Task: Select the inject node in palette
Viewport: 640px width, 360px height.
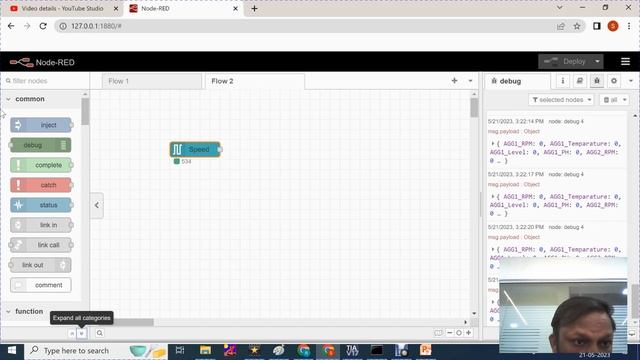Action: [x=41, y=125]
